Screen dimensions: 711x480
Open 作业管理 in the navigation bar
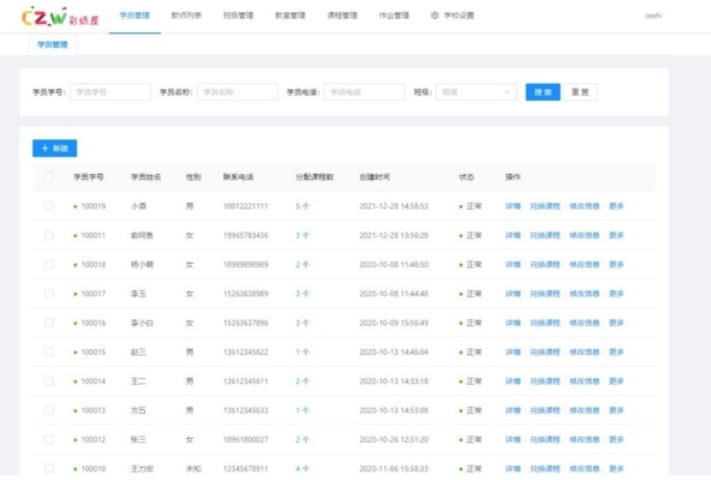pos(394,15)
